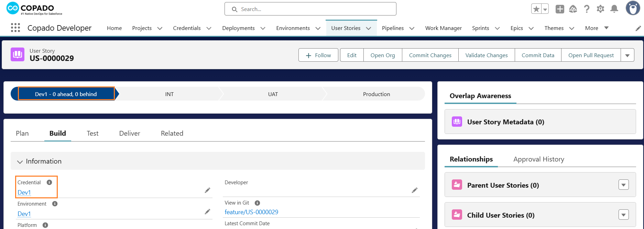Select the Overlap Awareness tab
The image size is (644, 229).
point(480,96)
